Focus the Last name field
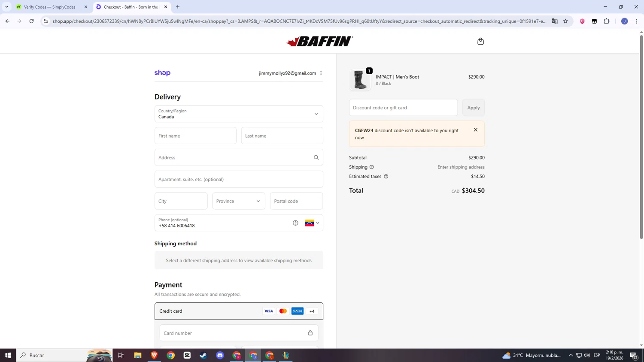 (282, 136)
